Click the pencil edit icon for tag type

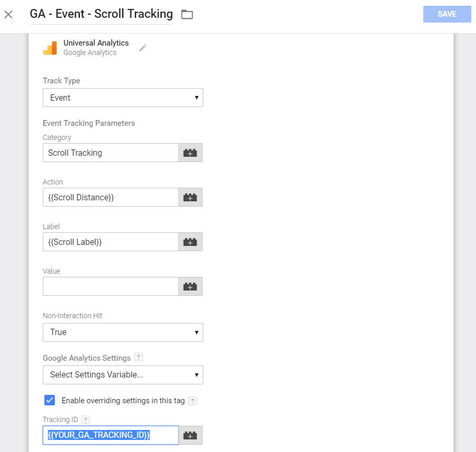click(143, 48)
